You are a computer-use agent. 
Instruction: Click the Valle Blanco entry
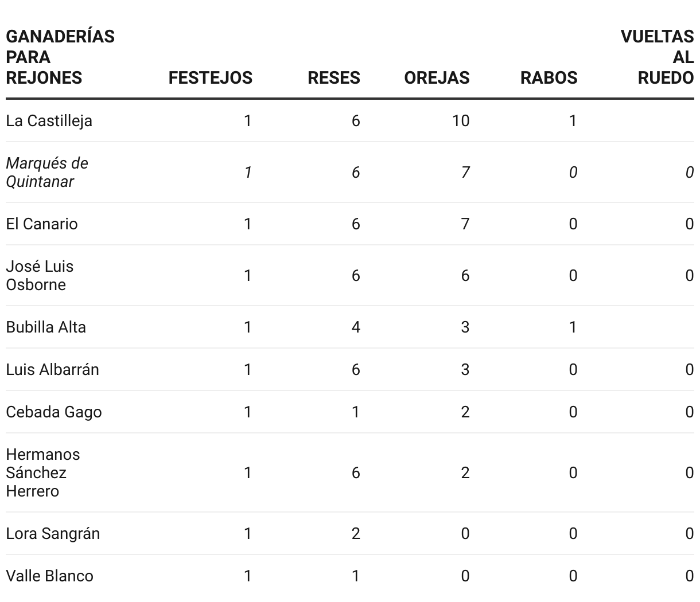(x=49, y=576)
